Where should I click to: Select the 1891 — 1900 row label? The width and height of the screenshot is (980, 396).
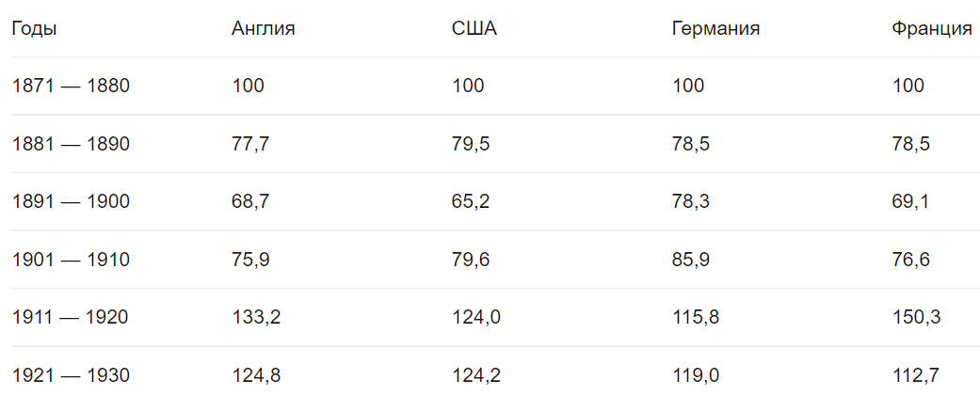coord(71,201)
